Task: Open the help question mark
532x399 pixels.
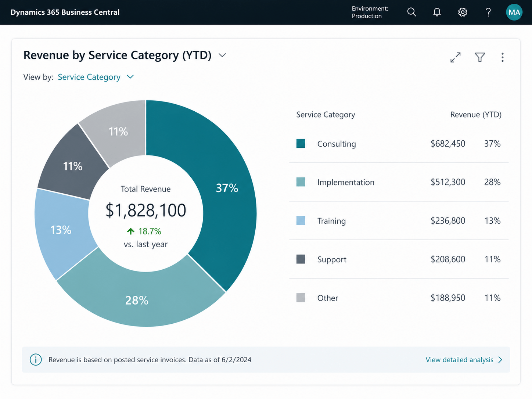Action: click(x=488, y=12)
